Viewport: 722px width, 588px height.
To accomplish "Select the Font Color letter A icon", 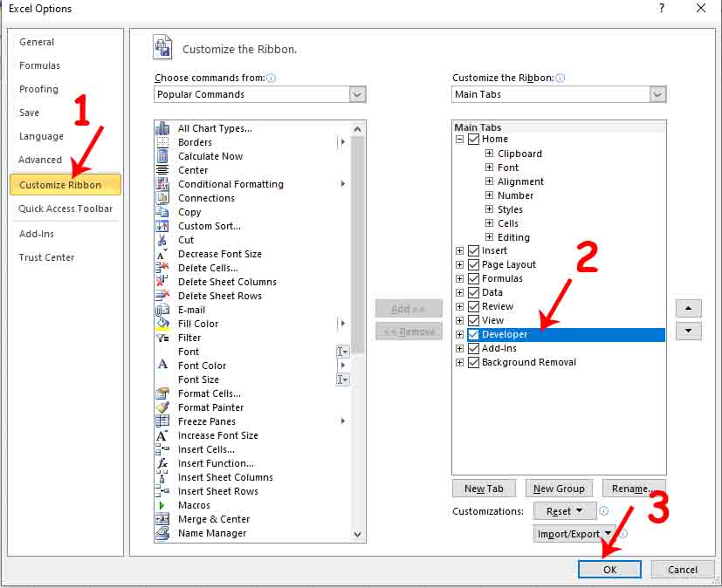I will click(x=162, y=366).
